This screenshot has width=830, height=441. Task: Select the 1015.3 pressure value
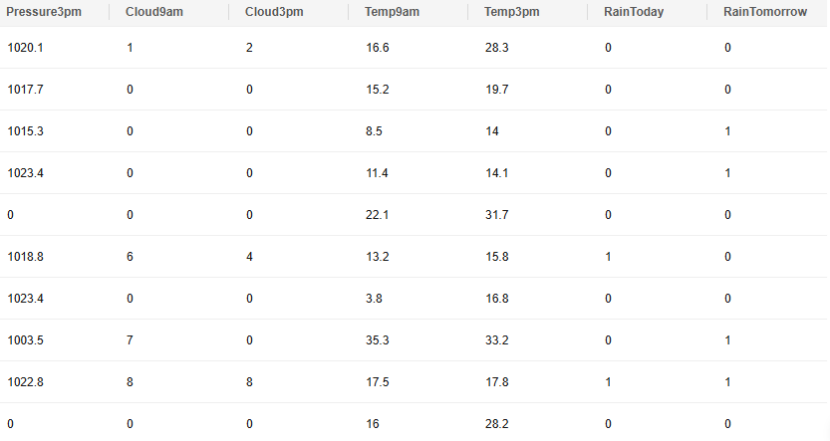(x=25, y=132)
